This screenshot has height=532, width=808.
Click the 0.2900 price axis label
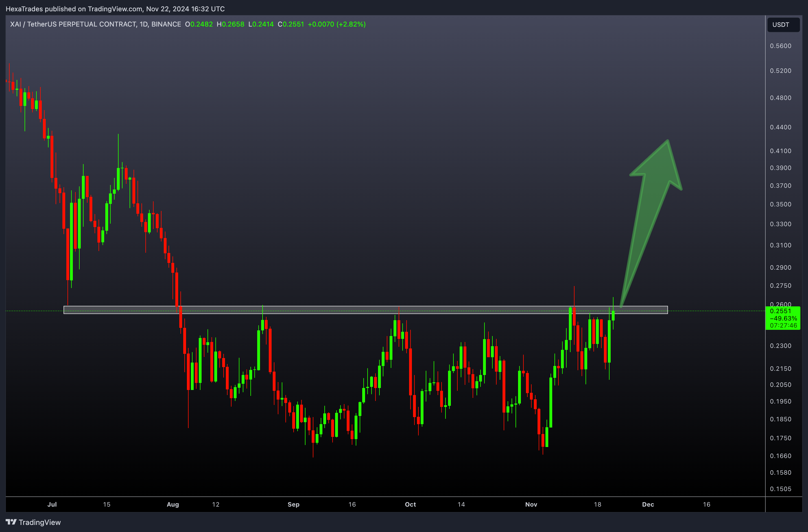click(x=781, y=267)
